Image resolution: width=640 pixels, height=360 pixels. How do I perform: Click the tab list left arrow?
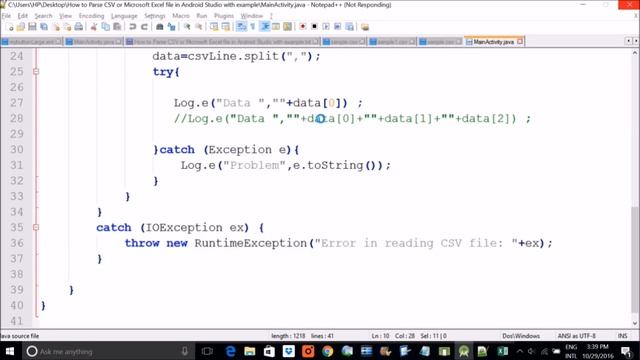(x=629, y=41)
